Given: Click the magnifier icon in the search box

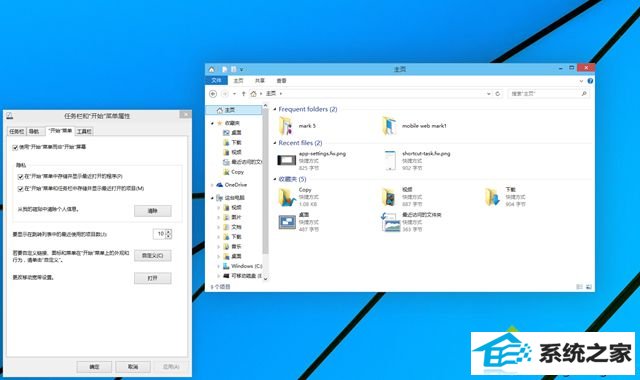Looking at the screenshot, I should tap(584, 93).
